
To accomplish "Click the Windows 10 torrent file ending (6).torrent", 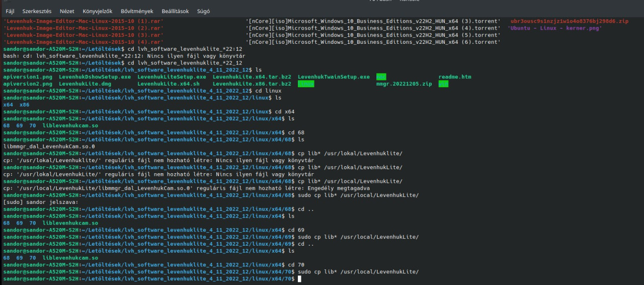I will (373, 42).
